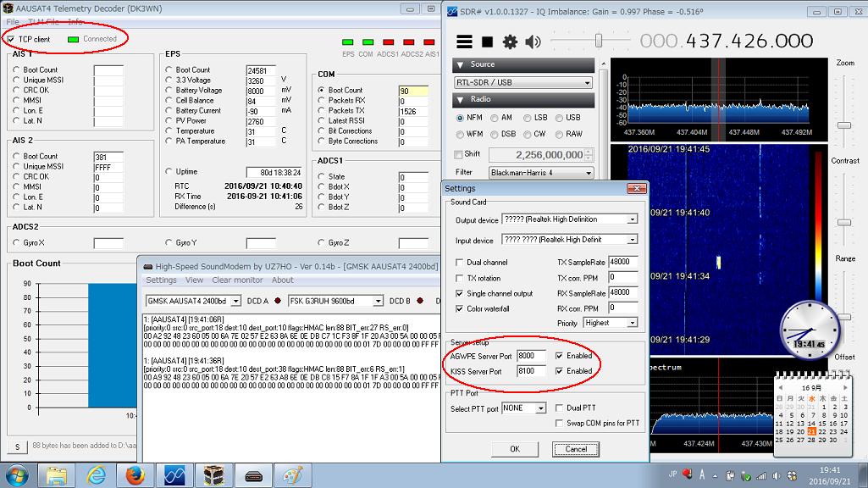
Task: Toggle Color waterfall checkbox
Action: 459,308
